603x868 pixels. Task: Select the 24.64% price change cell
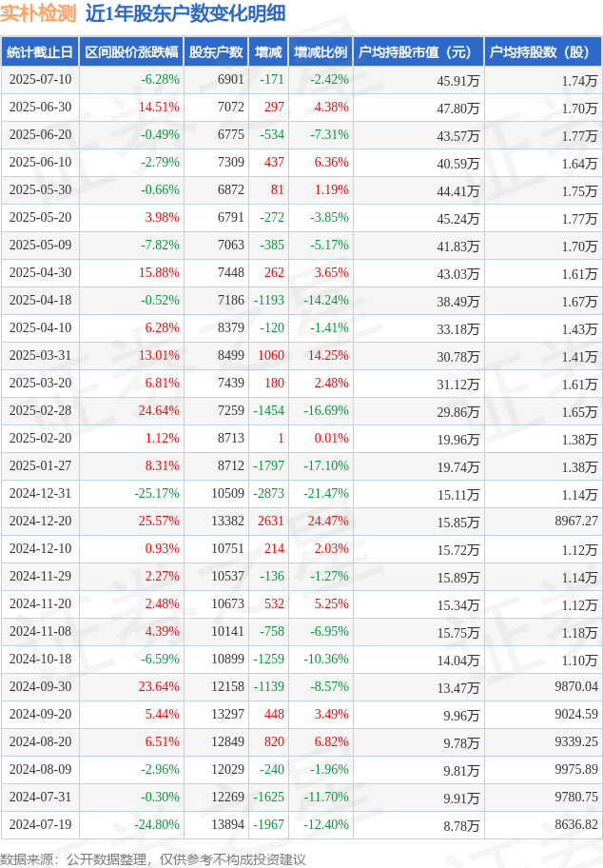pyautogui.click(x=159, y=411)
